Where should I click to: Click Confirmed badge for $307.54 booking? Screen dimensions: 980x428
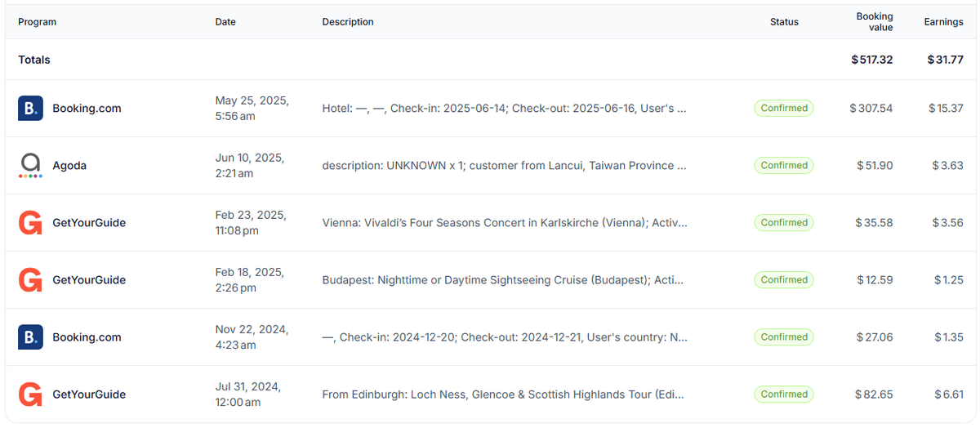(x=784, y=108)
